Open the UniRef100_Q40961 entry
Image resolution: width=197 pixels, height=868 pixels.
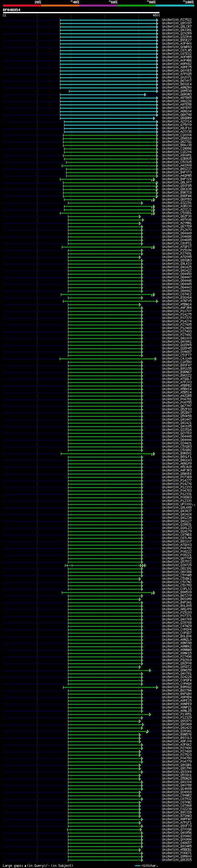pyautogui.click(x=176, y=342)
